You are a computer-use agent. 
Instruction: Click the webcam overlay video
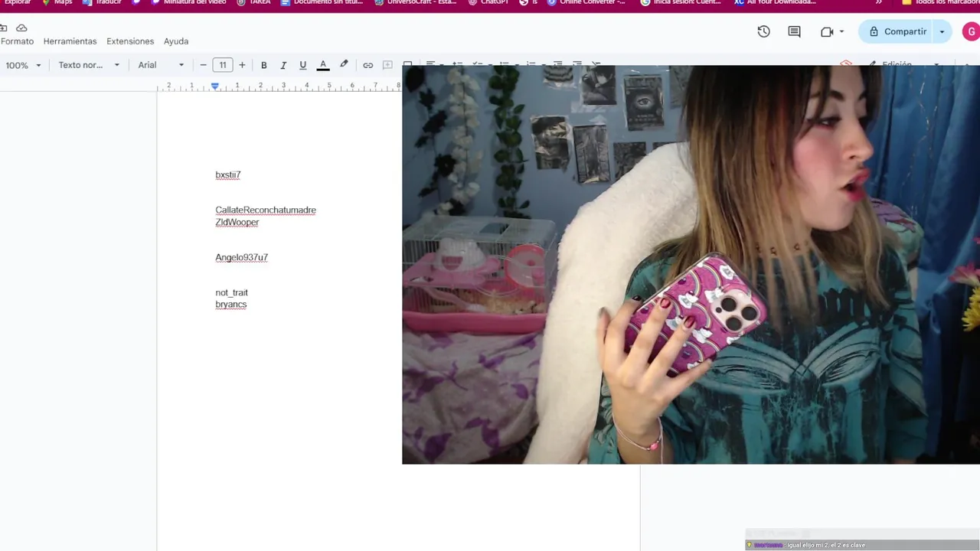pyautogui.click(x=691, y=265)
